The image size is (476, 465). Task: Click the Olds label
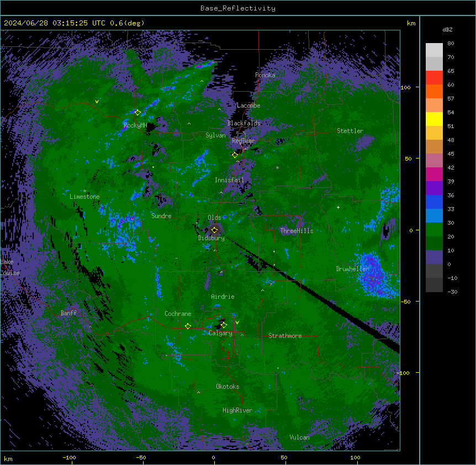pos(214,218)
